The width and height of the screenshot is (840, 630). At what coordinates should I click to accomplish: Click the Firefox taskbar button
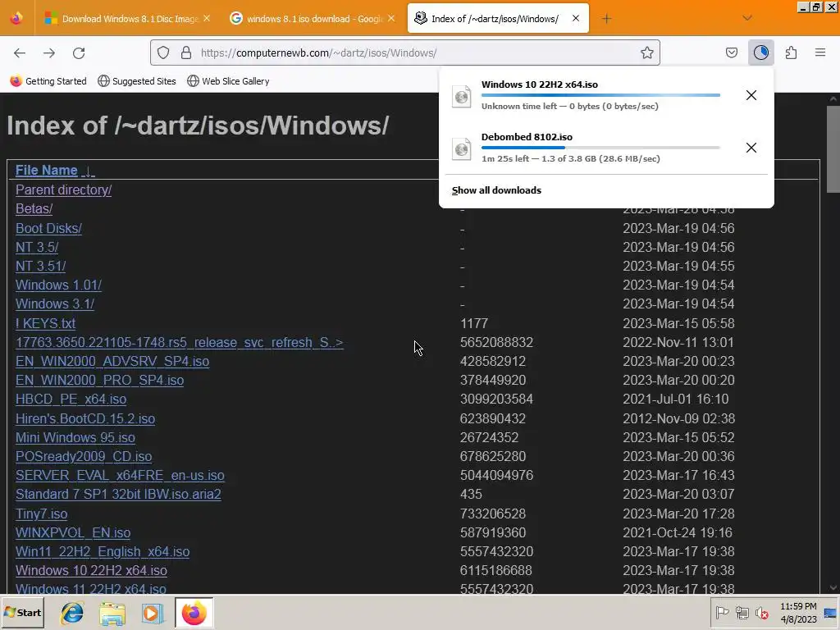[194, 613]
